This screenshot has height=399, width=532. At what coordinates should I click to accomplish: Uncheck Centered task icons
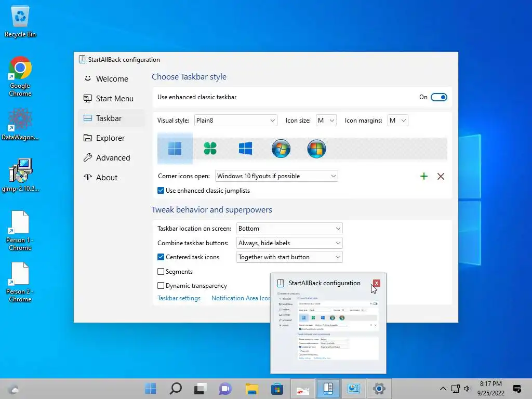161,257
